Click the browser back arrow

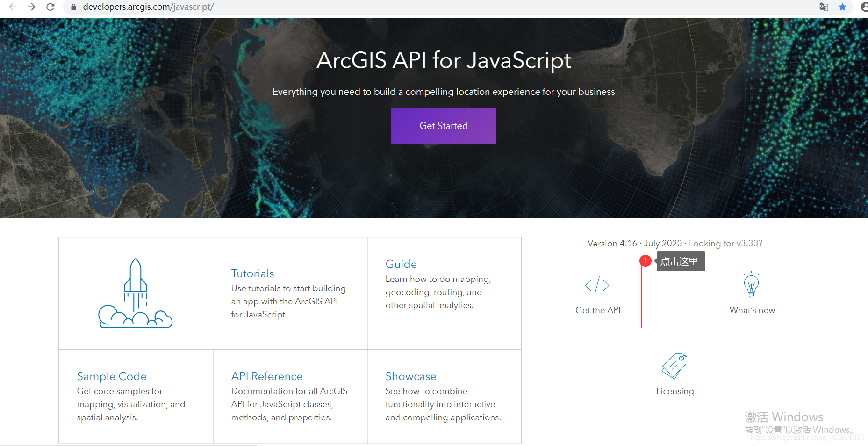pyautogui.click(x=13, y=7)
